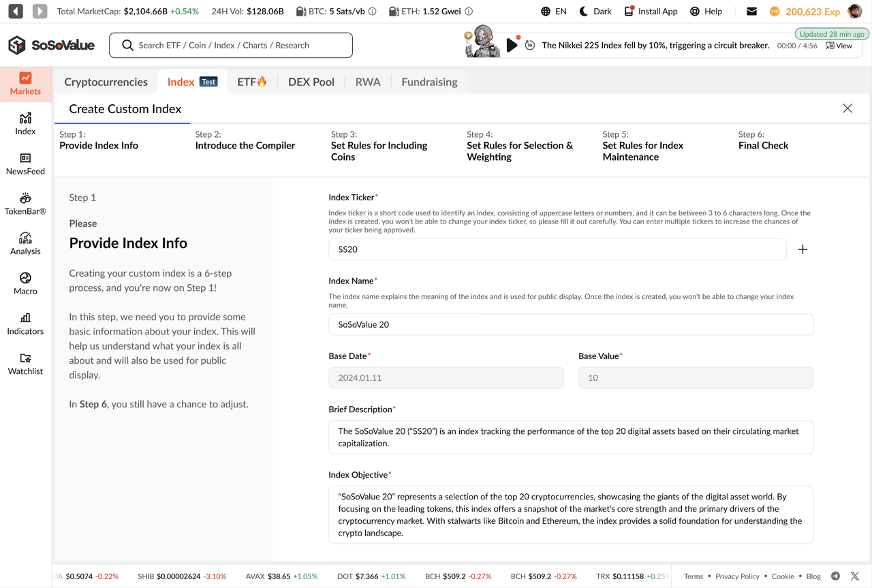Click the Brief Description text area
Image resolution: width=872 pixels, height=588 pixels.
pyautogui.click(x=571, y=437)
